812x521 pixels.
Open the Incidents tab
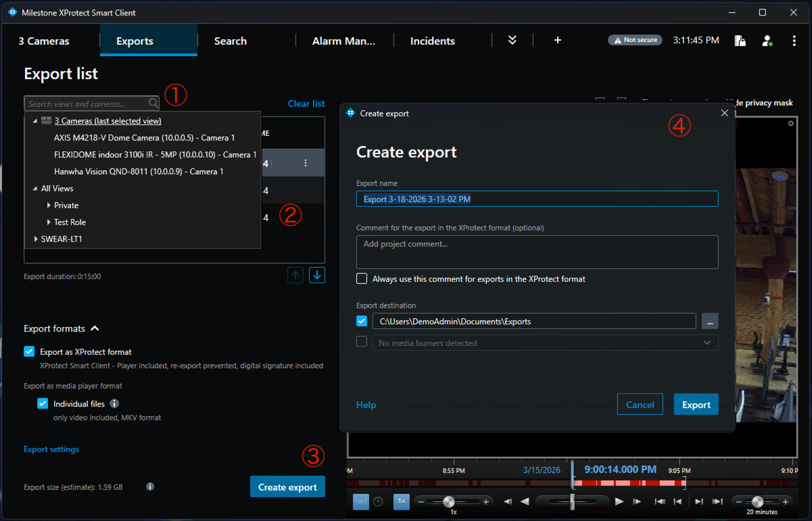pyautogui.click(x=432, y=41)
